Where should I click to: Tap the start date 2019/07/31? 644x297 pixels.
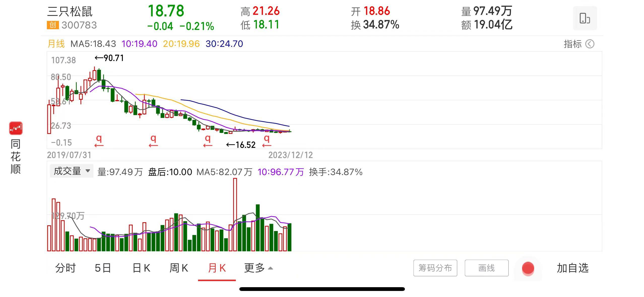coord(69,155)
